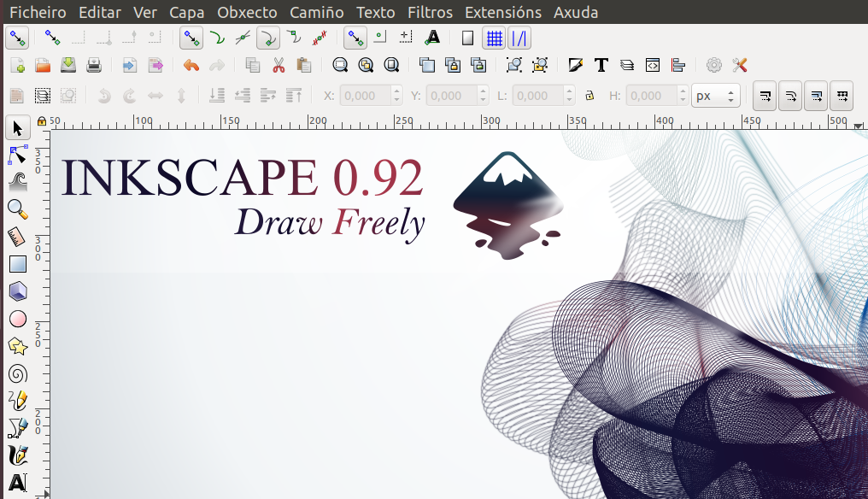Select the Spiral drawing tool
Image resolution: width=868 pixels, height=499 pixels.
(x=19, y=373)
